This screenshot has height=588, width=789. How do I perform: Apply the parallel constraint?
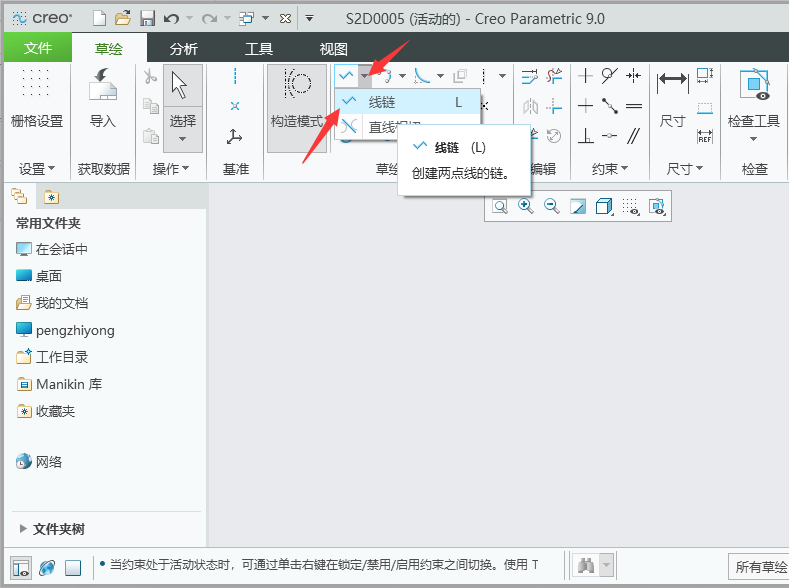point(634,136)
